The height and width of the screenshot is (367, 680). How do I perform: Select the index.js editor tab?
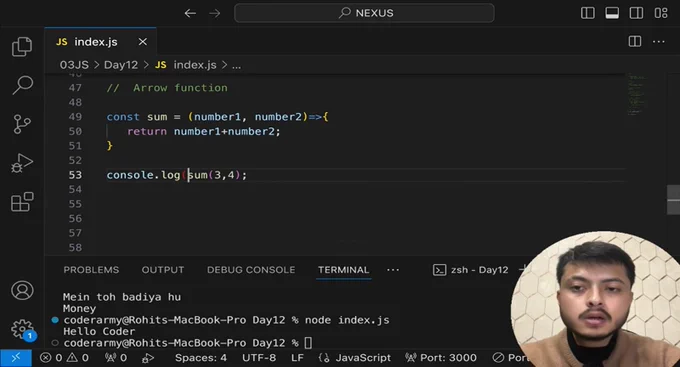[100, 42]
